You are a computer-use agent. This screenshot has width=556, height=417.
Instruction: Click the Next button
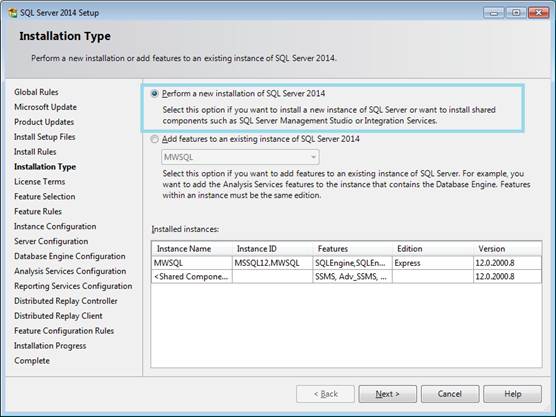click(x=387, y=394)
